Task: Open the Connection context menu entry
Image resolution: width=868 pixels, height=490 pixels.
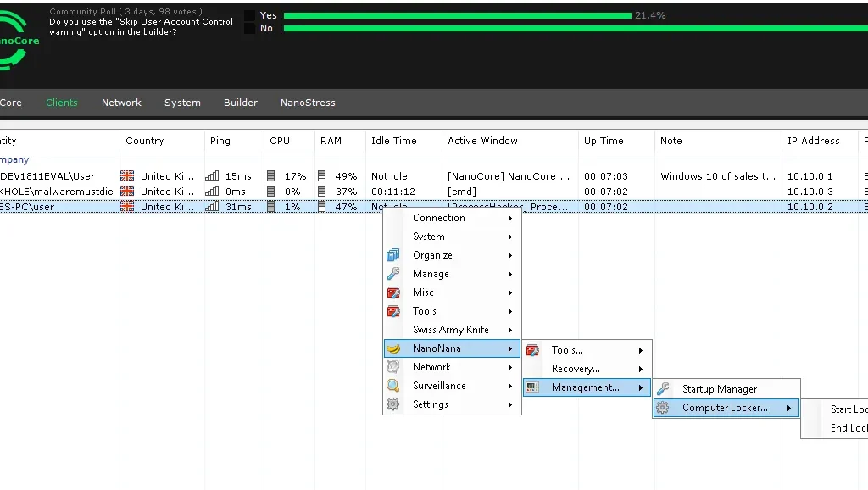Action: (x=452, y=218)
